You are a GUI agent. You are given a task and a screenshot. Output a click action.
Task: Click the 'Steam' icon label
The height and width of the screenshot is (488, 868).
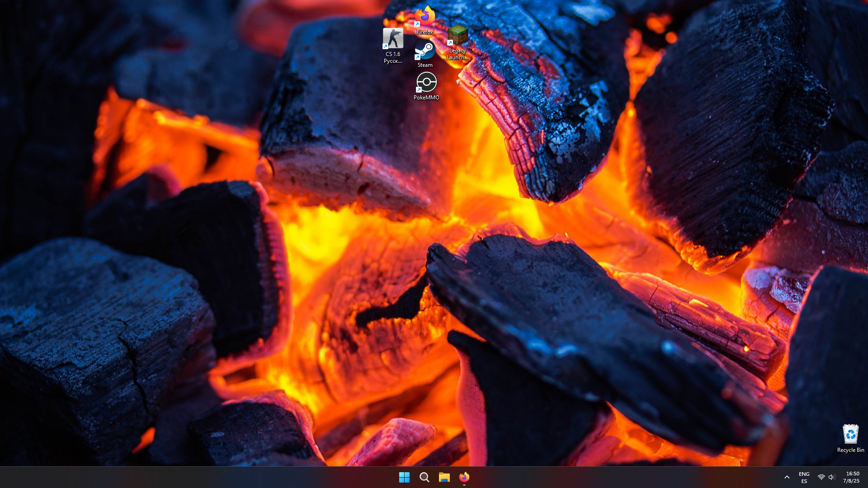click(x=425, y=65)
